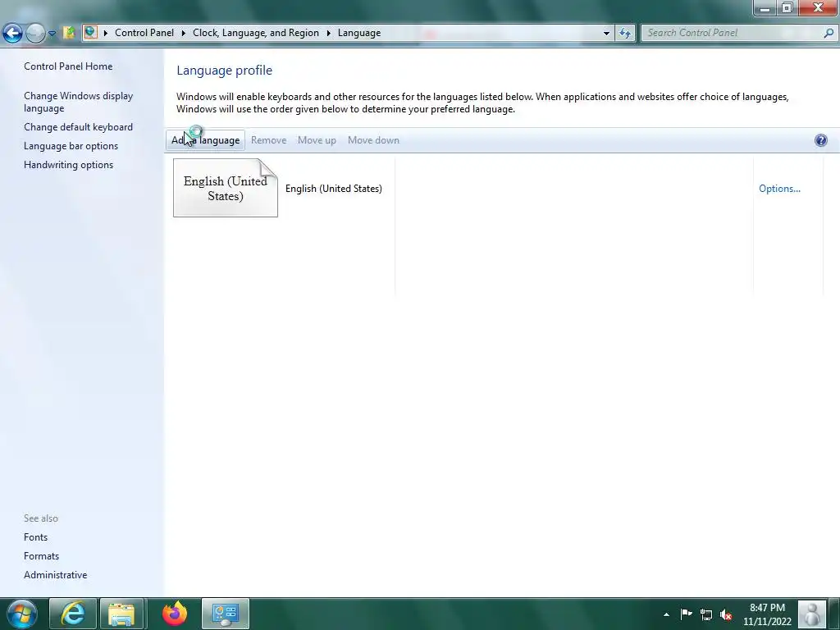
Task: Open the network tray icon
Action: pos(706,614)
